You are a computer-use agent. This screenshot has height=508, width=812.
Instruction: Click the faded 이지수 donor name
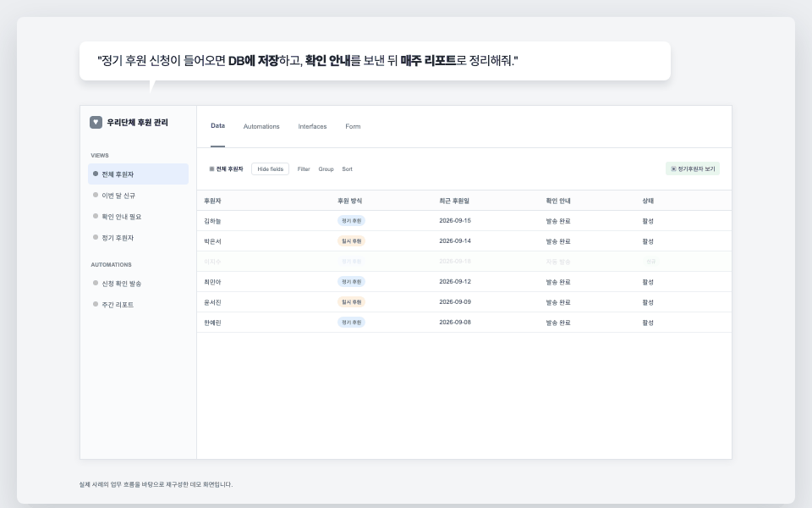[212, 262]
